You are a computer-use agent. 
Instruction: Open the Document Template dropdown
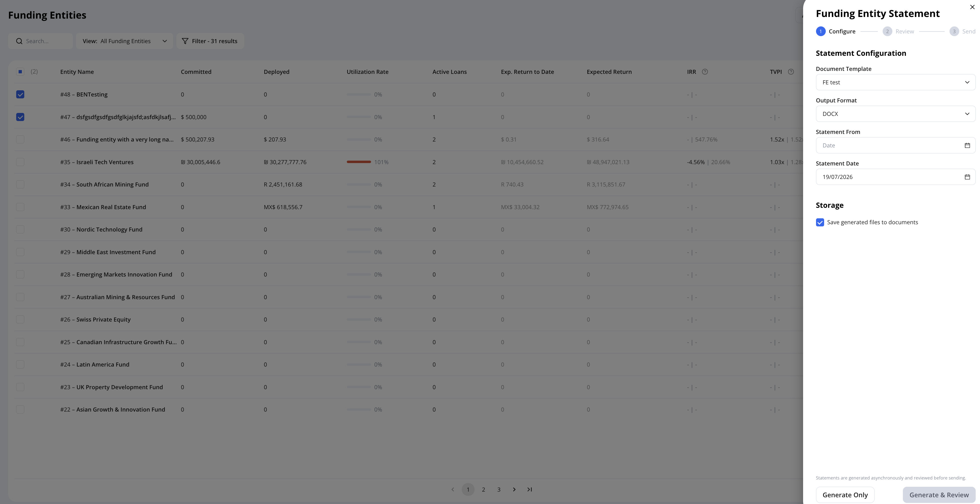tap(896, 82)
